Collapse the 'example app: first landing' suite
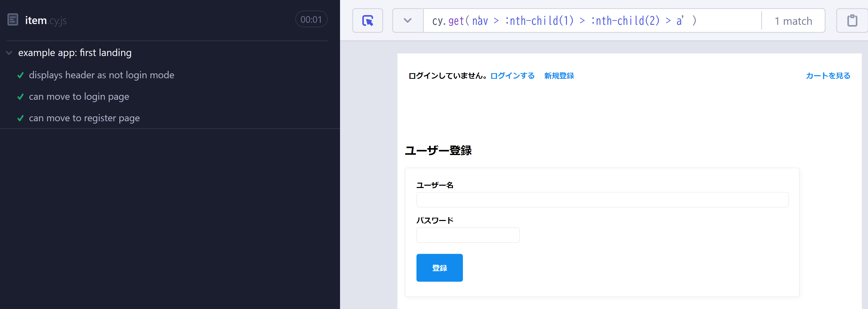 click(x=9, y=53)
